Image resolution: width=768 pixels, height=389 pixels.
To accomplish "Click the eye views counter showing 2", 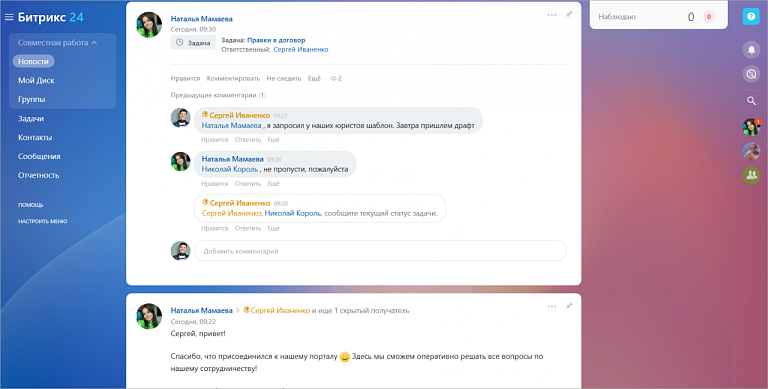I will click(x=336, y=78).
